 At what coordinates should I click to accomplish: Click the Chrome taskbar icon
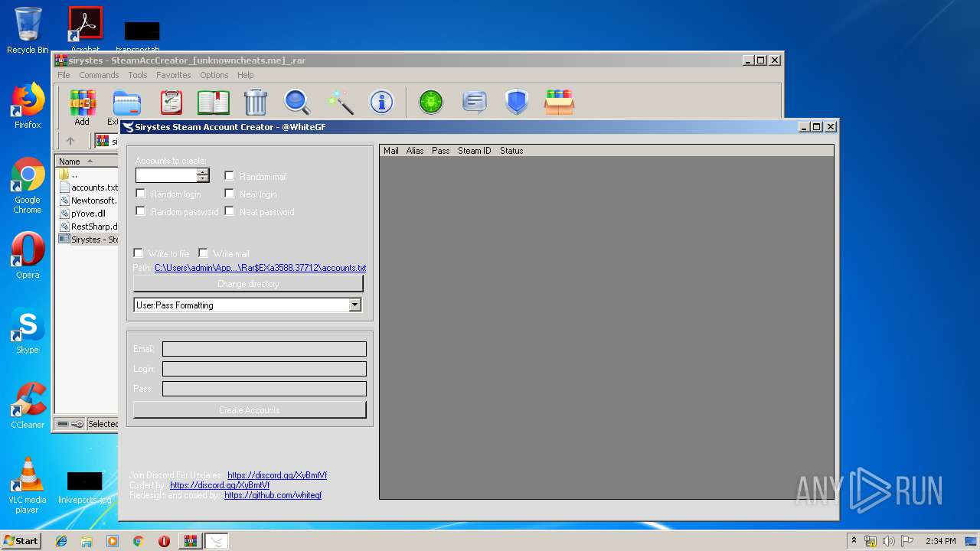(x=138, y=541)
